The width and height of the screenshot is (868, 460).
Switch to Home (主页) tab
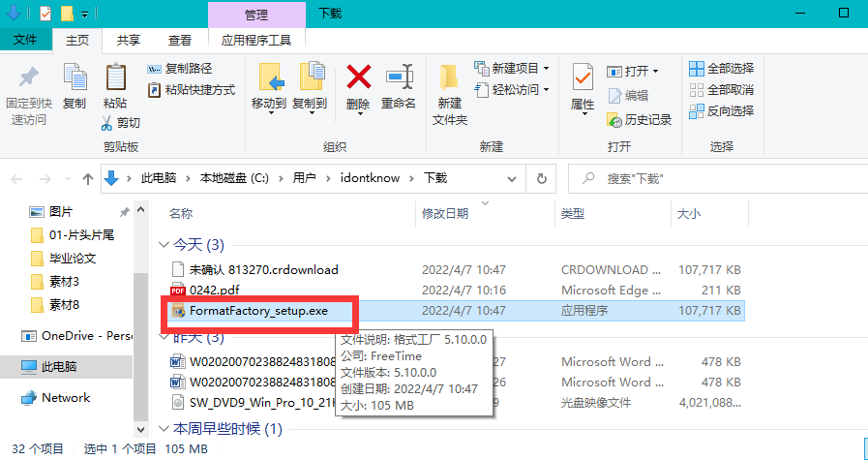tap(77, 41)
